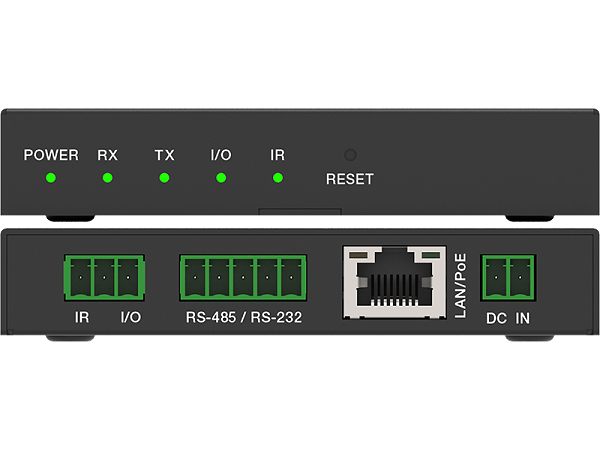Click the POWER text label
Image resolution: width=600 pixels, height=450 pixels.
click(51, 155)
